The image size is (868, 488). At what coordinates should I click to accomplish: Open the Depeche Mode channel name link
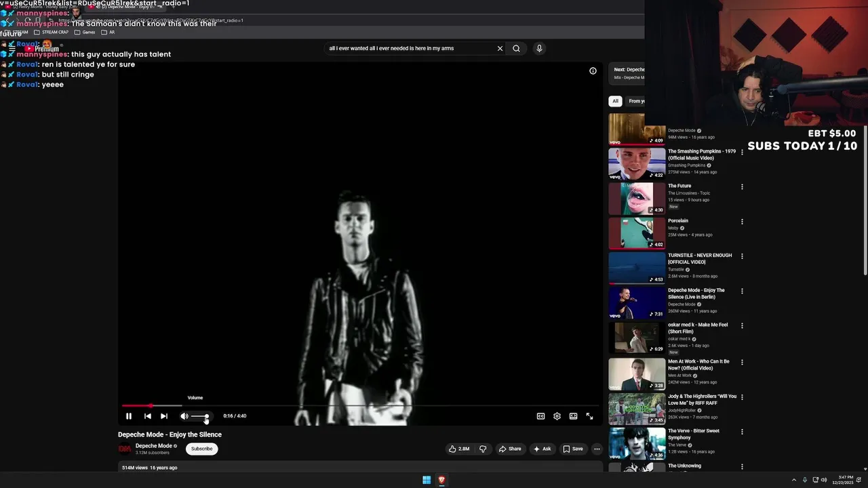(x=153, y=446)
